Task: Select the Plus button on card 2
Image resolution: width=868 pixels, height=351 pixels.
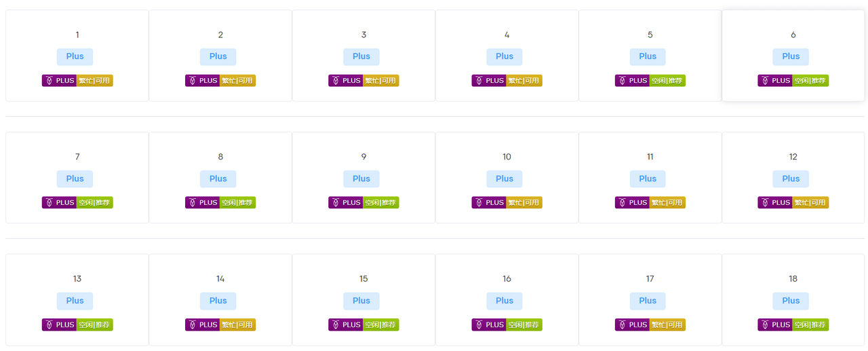Action: (x=218, y=57)
